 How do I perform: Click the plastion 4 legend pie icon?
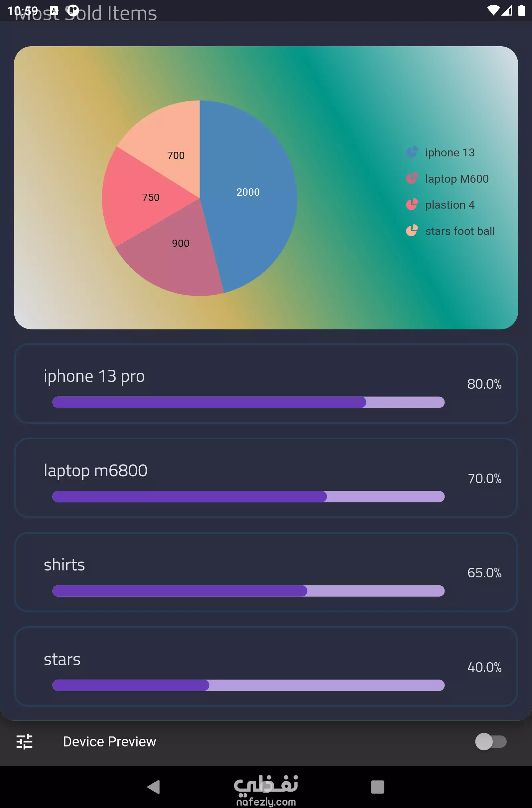coord(412,204)
